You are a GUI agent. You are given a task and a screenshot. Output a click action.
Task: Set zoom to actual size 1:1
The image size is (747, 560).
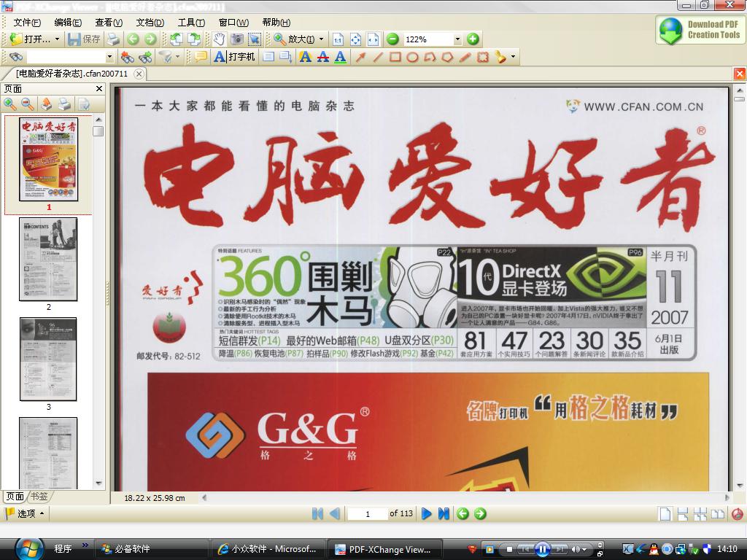pyautogui.click(x=338, y=39)
